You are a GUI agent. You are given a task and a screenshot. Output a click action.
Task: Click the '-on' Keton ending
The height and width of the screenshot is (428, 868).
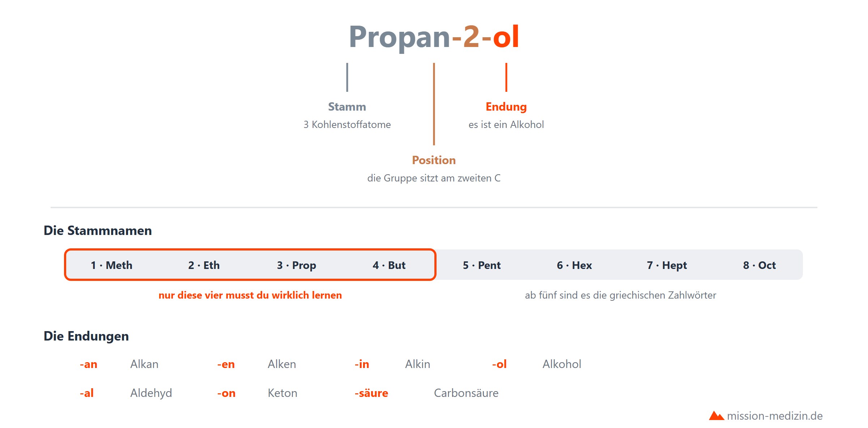(226, 393)
